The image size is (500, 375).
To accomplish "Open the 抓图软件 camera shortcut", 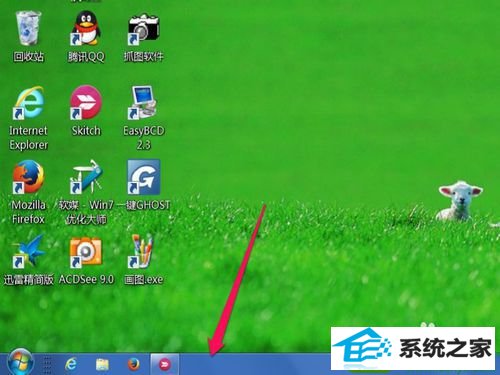I will pos(143,29).
